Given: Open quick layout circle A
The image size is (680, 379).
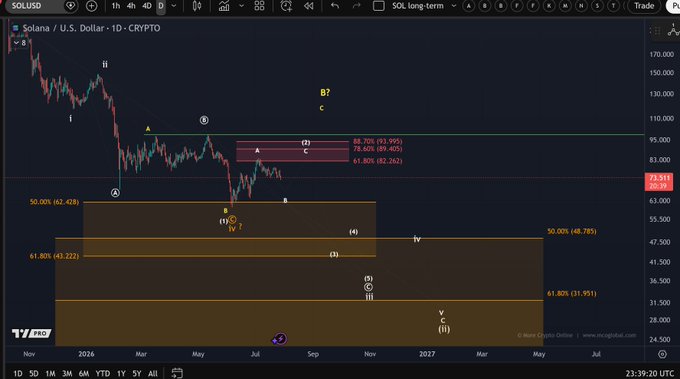Looking at the screenshot, I should (x=468, y=6).
